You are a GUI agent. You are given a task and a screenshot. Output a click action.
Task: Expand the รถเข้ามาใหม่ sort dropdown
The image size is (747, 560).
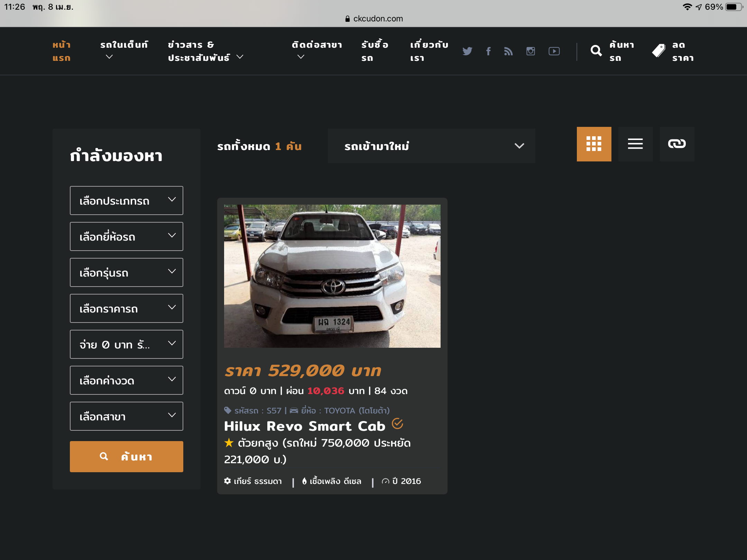[x=431, y=146]
